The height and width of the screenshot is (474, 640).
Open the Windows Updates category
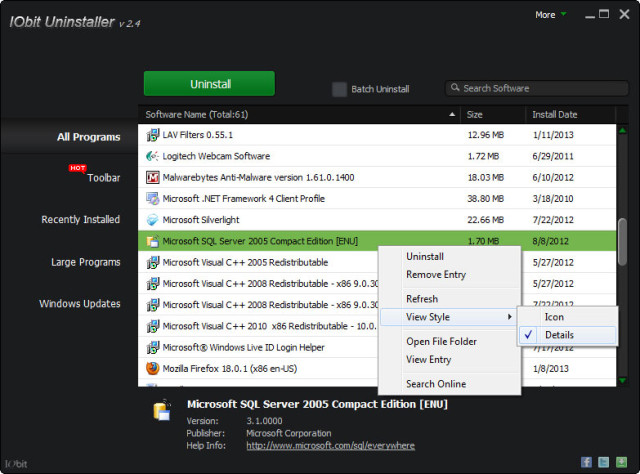coord(80,304)
